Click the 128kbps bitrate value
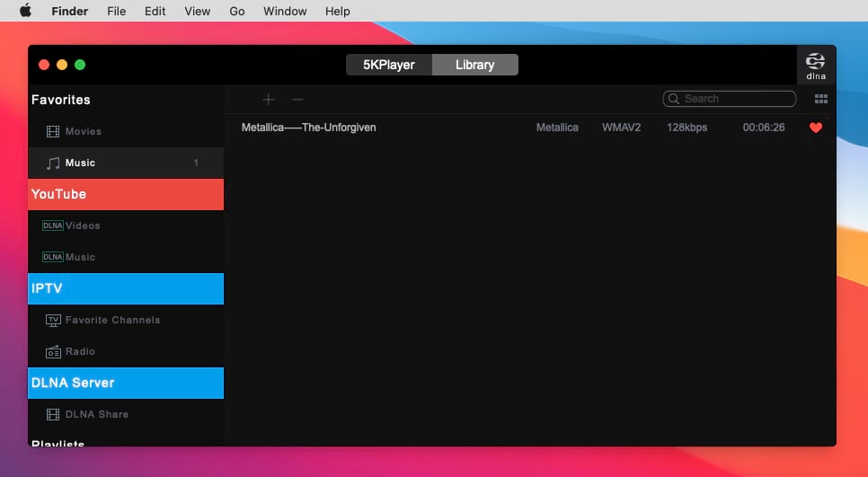The image size is (868, 477). pyautogui.click(x=687, y=128)
